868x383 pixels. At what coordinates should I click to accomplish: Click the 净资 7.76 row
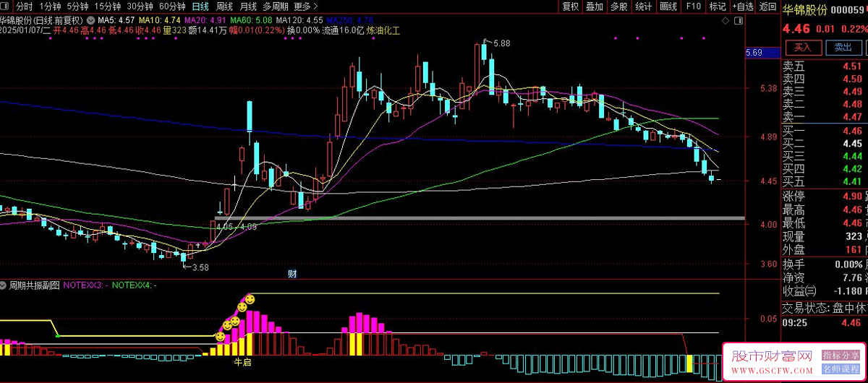coord(825,277)
